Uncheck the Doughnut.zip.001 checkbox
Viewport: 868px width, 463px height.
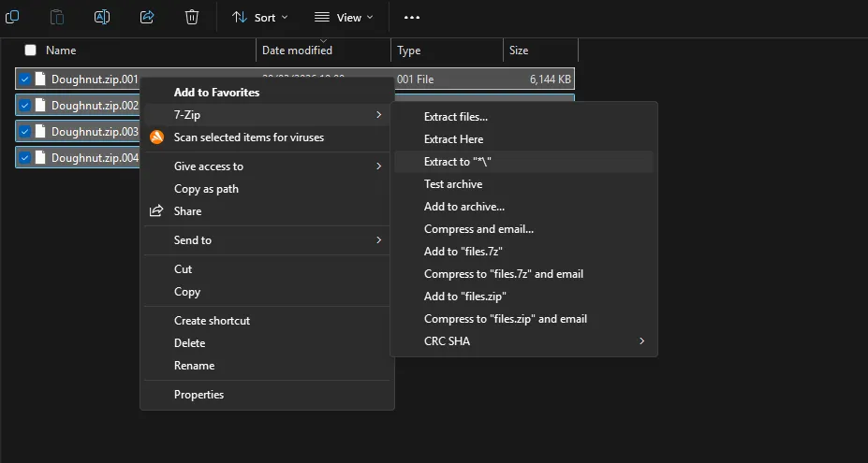click(x=24, y=80)
